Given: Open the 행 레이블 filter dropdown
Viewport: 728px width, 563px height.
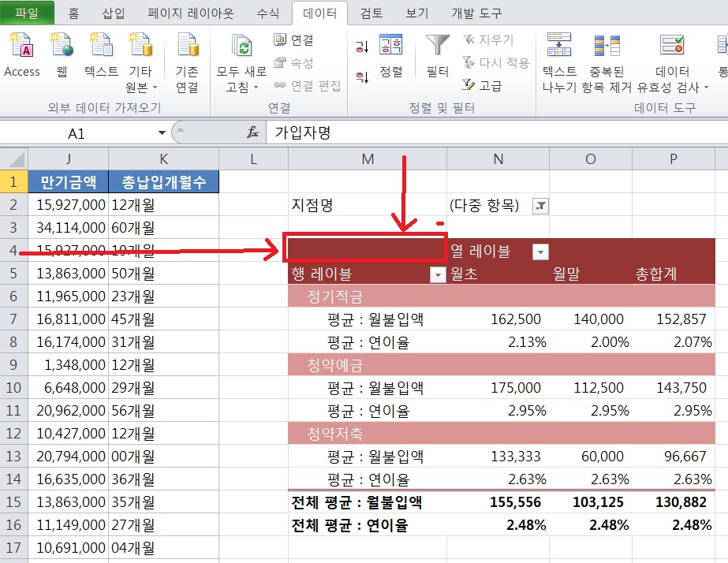Looking at the screenshot, I should tap(437, 274).
